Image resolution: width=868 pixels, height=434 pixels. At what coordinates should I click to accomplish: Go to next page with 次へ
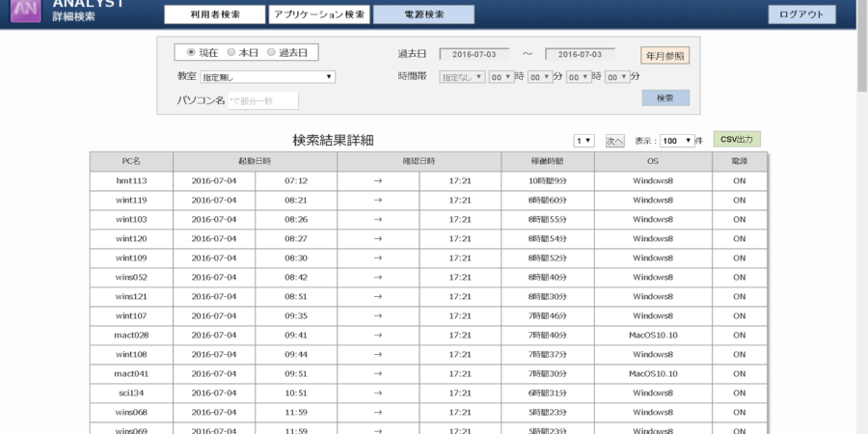614,141
